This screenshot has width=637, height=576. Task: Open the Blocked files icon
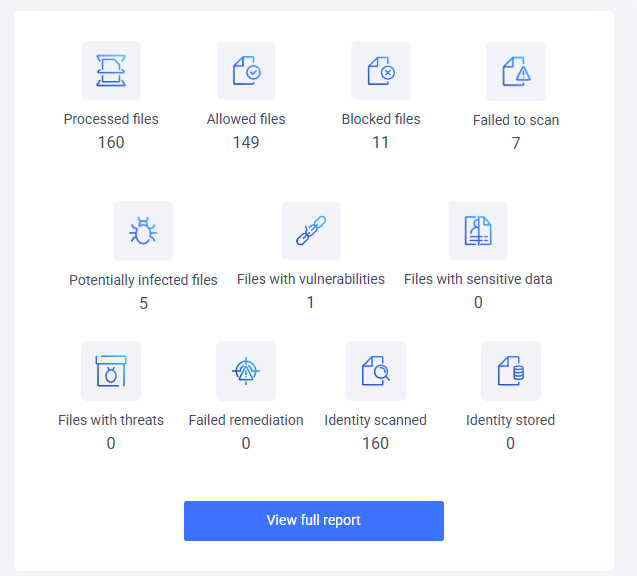tap(381, 70)
